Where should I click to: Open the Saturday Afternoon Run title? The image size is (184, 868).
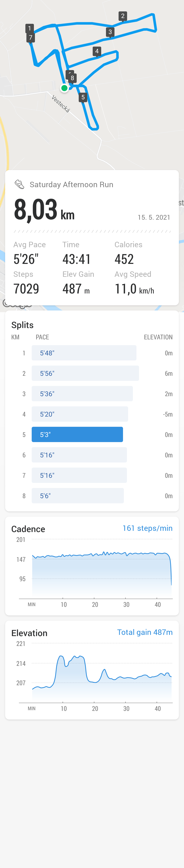[x=72, y=185]
